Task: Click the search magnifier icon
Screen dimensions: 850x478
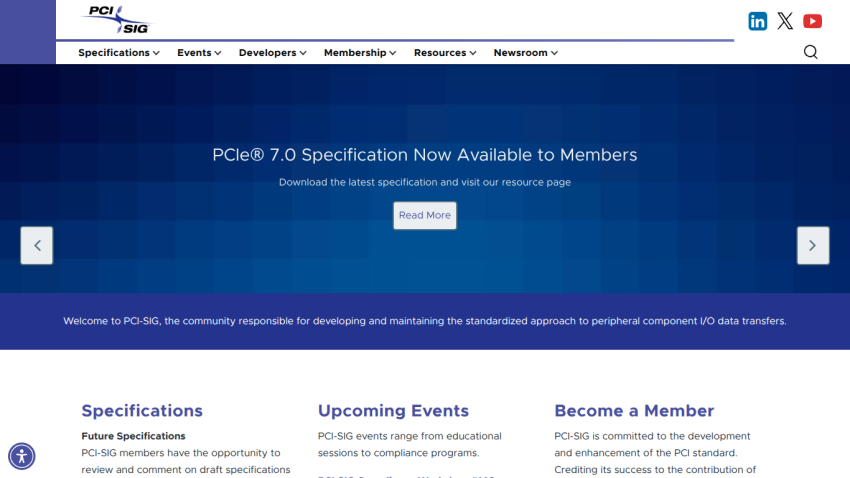Action: tap(810, 52)
